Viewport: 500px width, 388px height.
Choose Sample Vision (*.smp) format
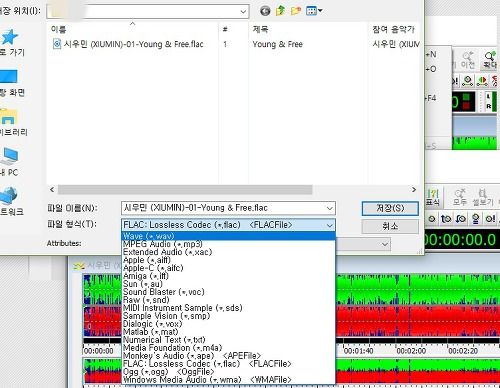[228, 316]
